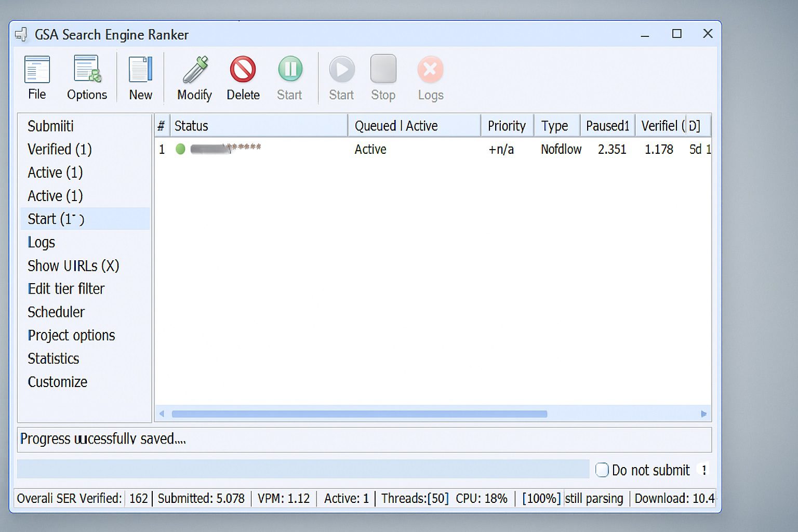798x532 pixels.
Task: Create a project with New icon
Action: click(x=140, y=70)
